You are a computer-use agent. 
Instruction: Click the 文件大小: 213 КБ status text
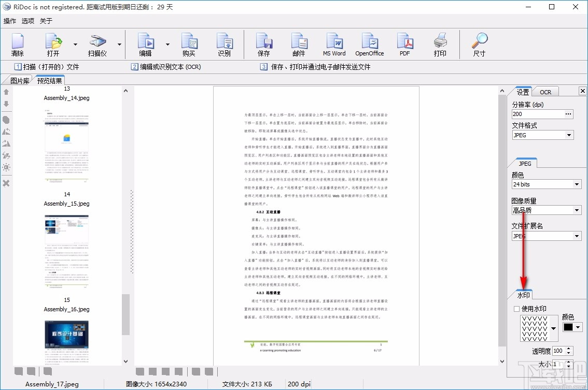(247, 384)
